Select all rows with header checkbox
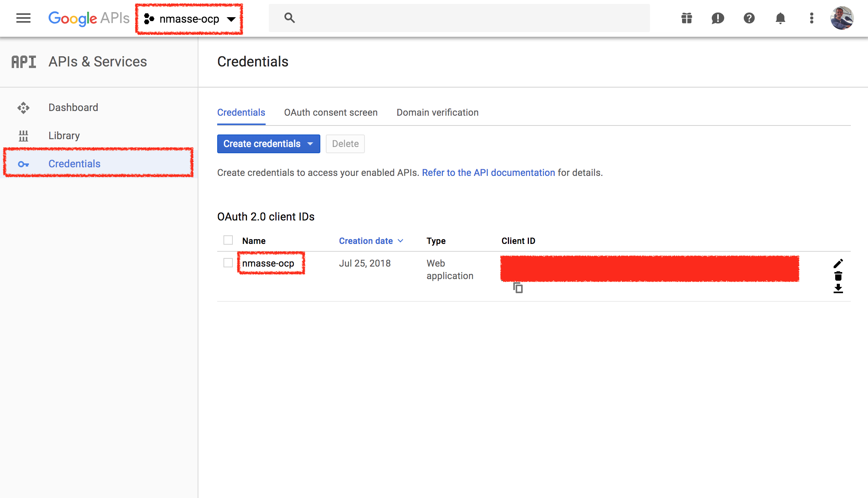The height and width of the screenshot is (498, 868). pos(228,240)
